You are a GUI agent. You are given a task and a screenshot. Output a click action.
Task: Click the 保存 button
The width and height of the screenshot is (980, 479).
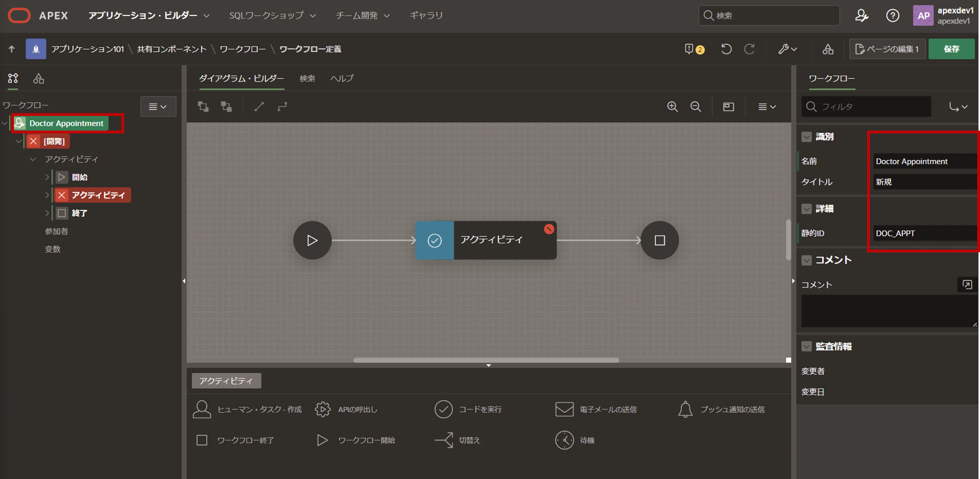(951, 49)
